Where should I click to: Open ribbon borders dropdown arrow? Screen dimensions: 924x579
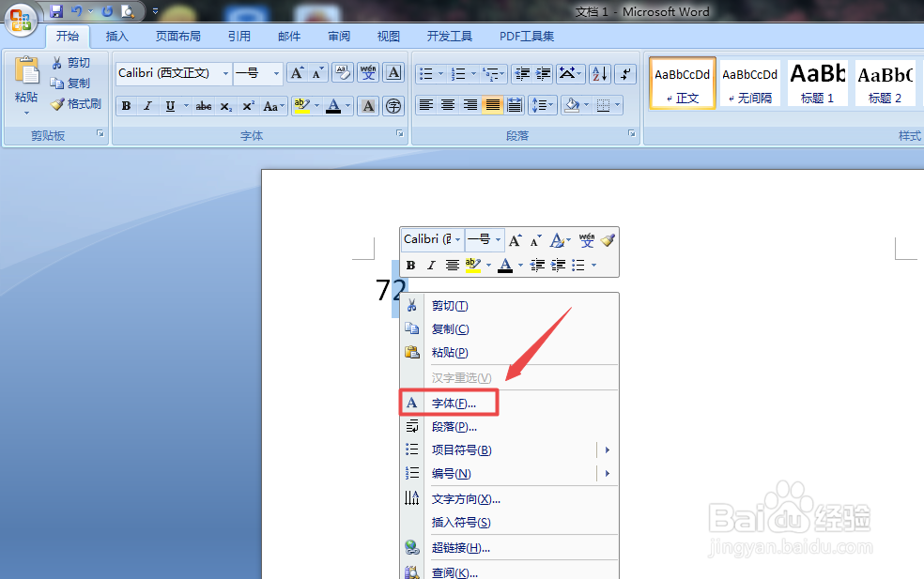[x=617, y=105]
